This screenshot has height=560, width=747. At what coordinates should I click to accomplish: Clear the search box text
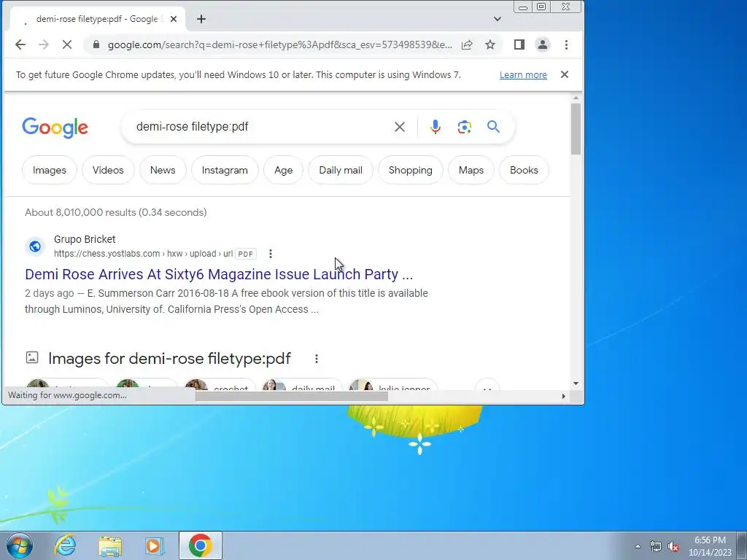click(x=400, y=127)
